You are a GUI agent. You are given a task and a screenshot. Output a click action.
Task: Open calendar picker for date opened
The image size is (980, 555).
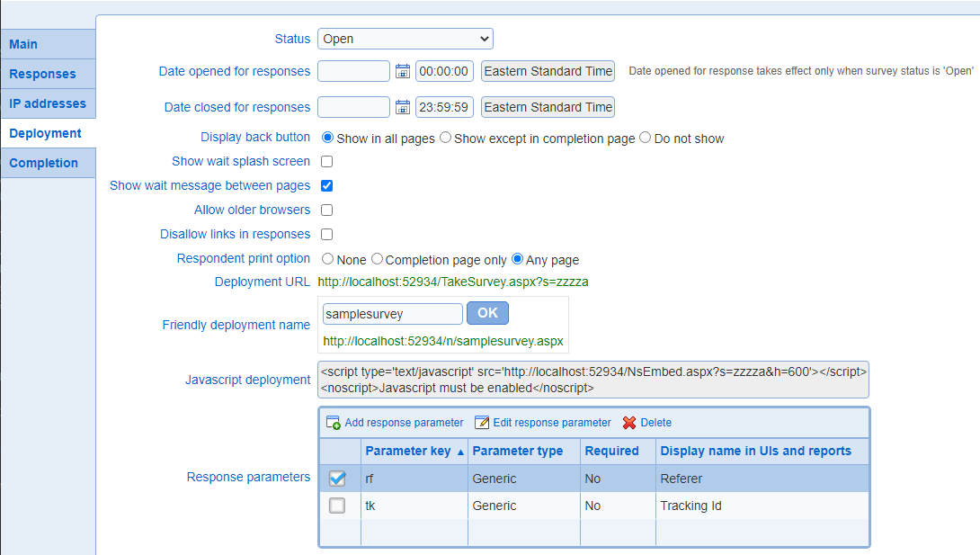[403, 71]
